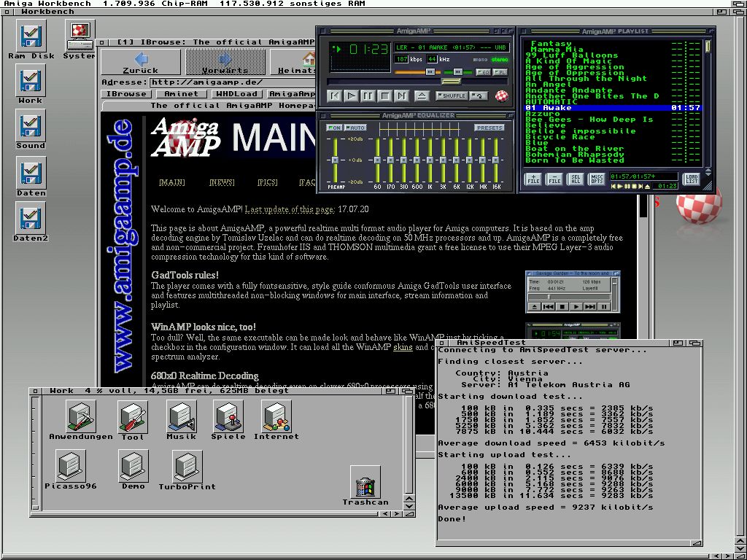Click the Boing ball logo in AmigaAMP
Screen dimensions: 747x560
tap(502, 96)
